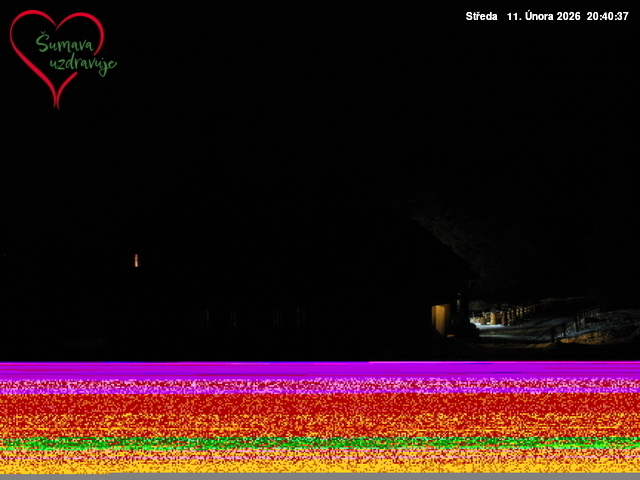Click the solid magenta glitch band
640x480 pixels.
click(x=320, y=369)
